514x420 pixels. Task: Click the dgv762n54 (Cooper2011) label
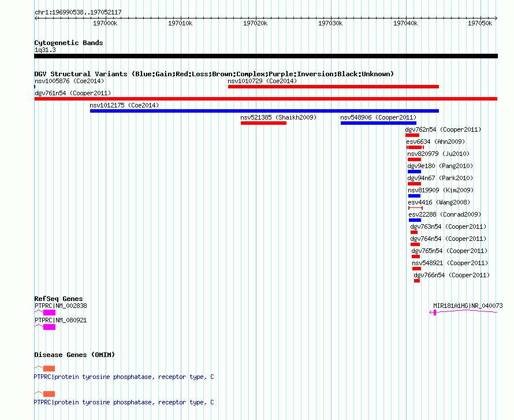click(x=443, y=129)
